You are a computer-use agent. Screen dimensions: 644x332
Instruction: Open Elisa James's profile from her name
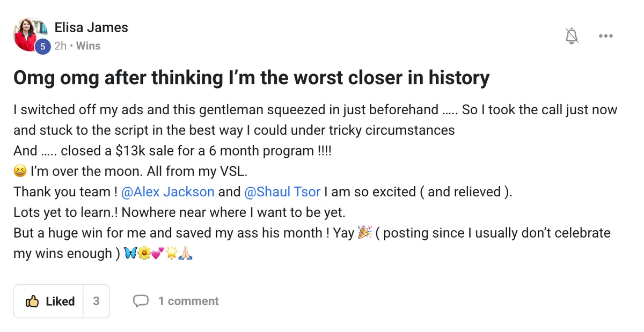click(x=91, y=27)
